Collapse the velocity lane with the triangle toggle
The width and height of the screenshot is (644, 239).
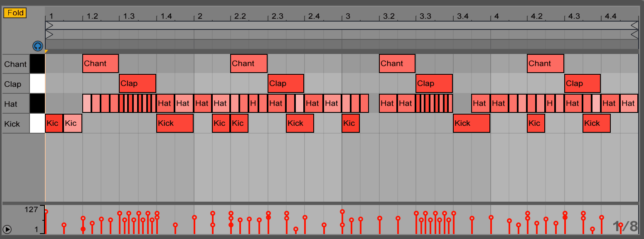[x=7, y=229]
